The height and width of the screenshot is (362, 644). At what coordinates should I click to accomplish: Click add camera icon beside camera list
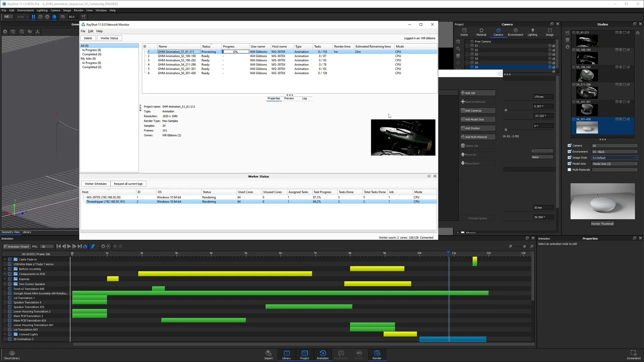tap(458, 42)
